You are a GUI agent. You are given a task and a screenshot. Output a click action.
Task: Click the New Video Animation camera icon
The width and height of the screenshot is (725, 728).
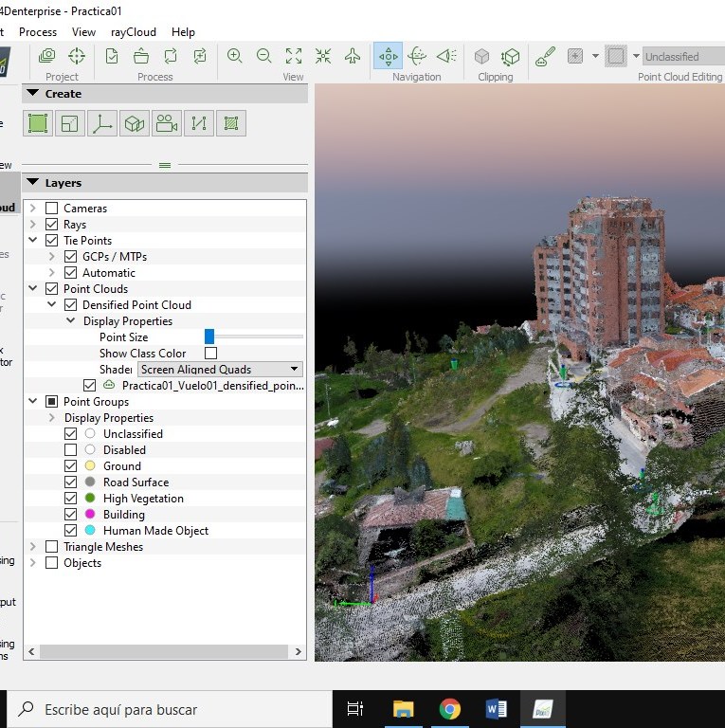[x=167, y=123]
